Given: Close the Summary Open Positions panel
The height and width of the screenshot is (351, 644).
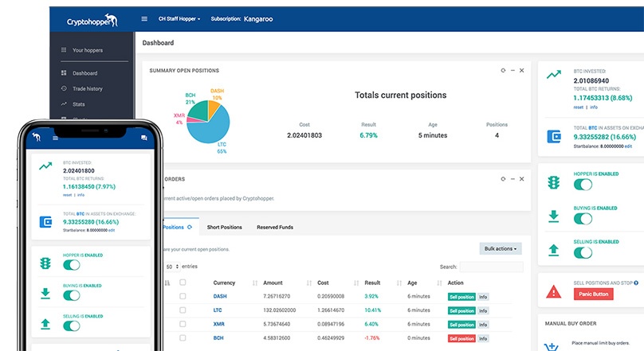Looking at the screenshot, I should tap(521, 71).
